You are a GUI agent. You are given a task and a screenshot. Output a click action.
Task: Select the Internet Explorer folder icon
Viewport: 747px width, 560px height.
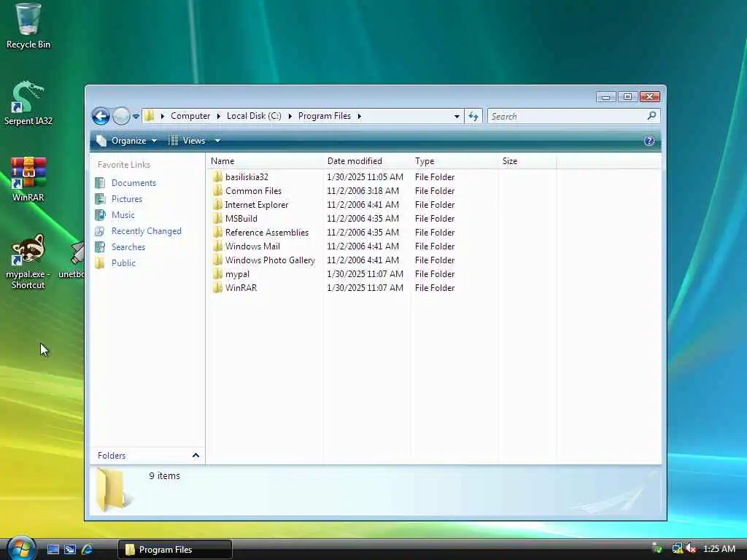point(217,205)
